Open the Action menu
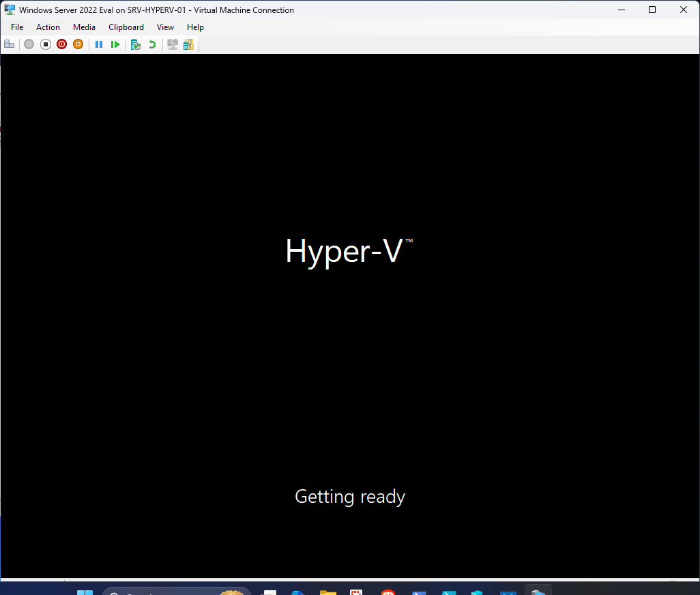 click(x=48, y=27)
